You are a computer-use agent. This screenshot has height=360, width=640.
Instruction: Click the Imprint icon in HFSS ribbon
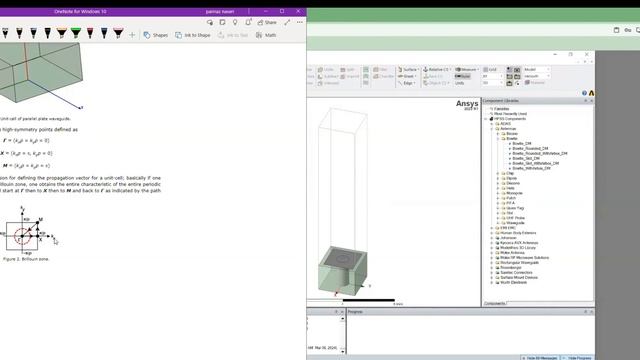350,76
